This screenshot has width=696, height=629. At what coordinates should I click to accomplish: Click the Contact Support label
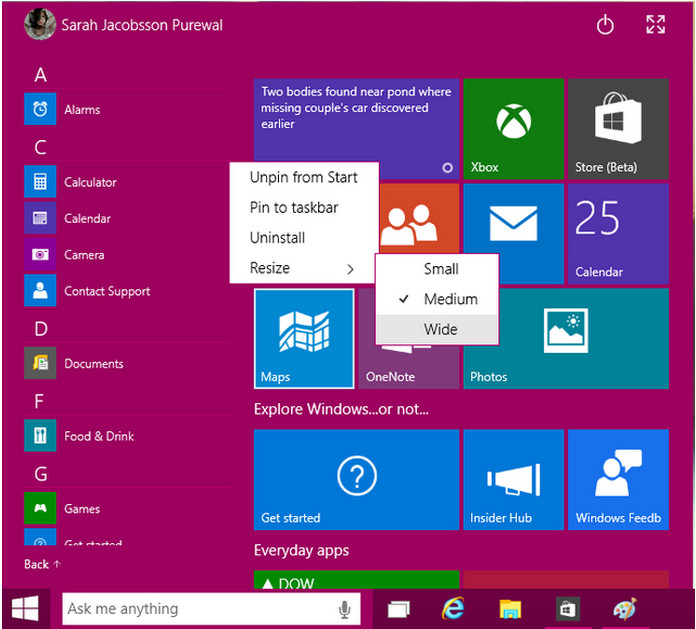[x=107, y=291]
